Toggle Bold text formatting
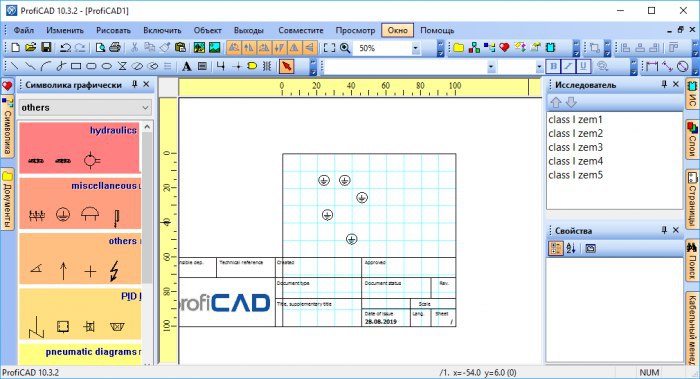 point(553,67)
